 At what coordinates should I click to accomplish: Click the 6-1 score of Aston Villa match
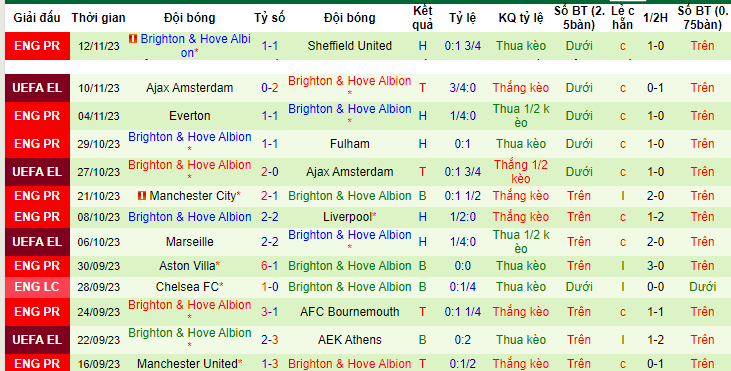269,266
